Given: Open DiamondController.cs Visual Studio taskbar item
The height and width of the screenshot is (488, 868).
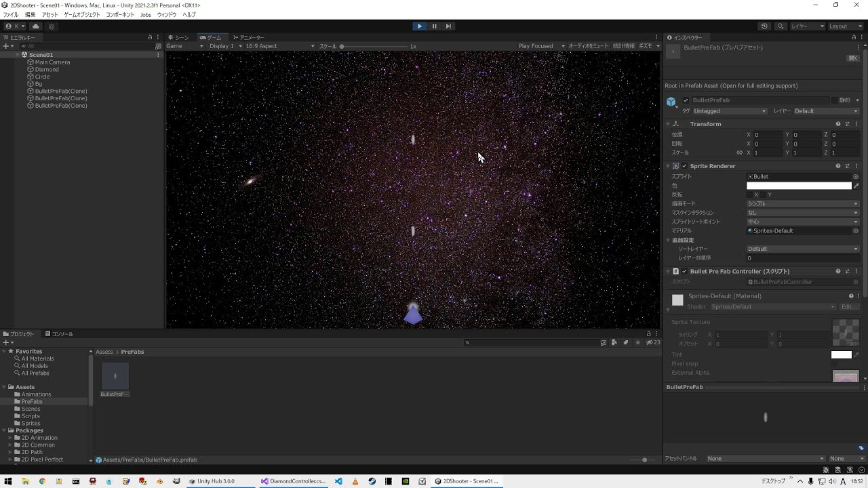Looking at the screenshot, I should click(x=294, y=481).
